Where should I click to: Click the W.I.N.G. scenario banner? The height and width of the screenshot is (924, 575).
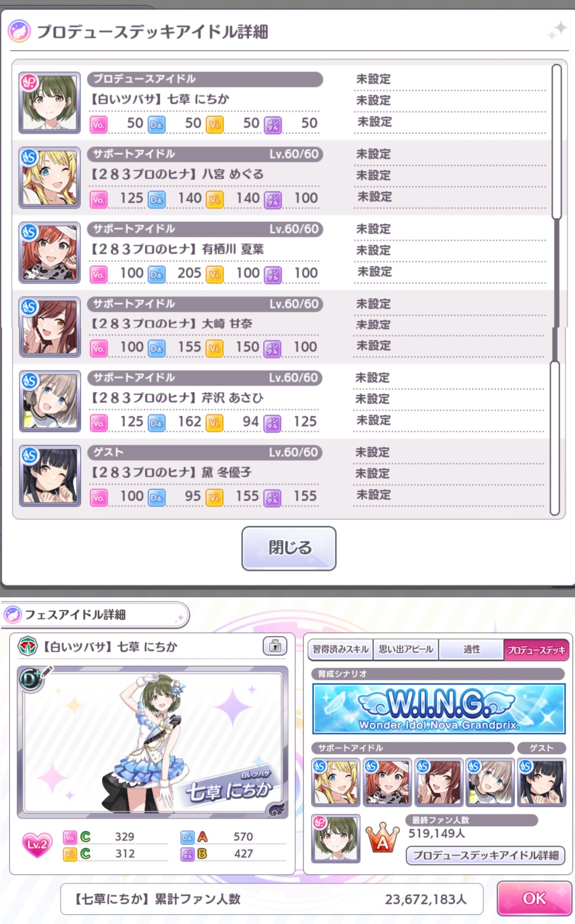(x=439, y=708)
